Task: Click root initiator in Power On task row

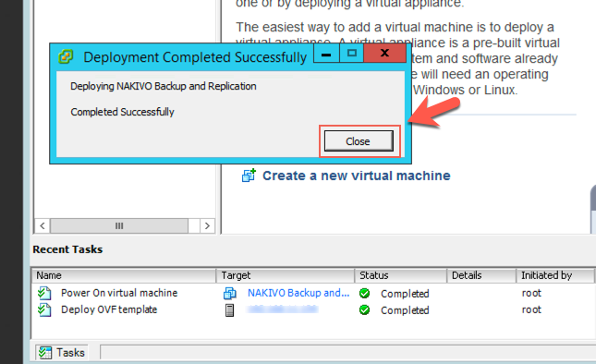Action: (x=531, y=293)
